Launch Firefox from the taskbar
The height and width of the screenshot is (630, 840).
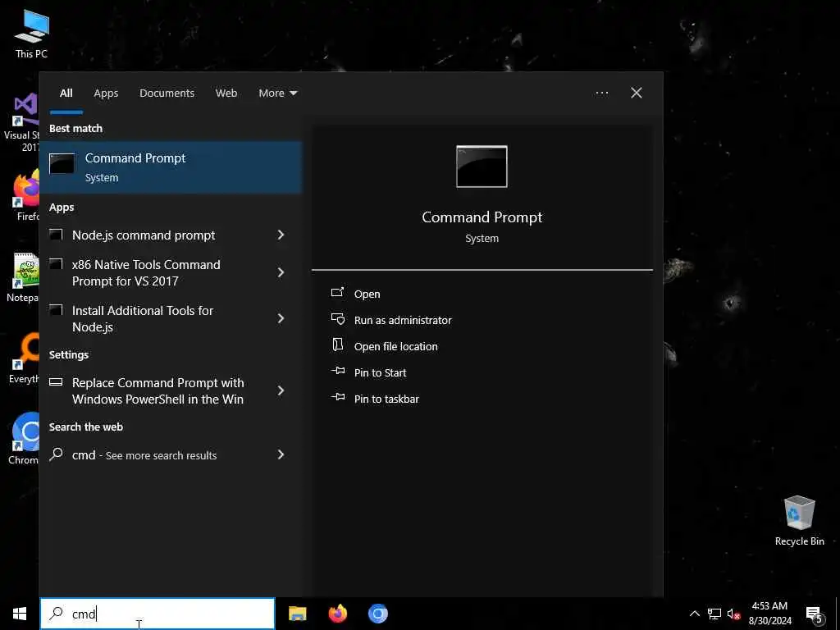tap(337, 614)
